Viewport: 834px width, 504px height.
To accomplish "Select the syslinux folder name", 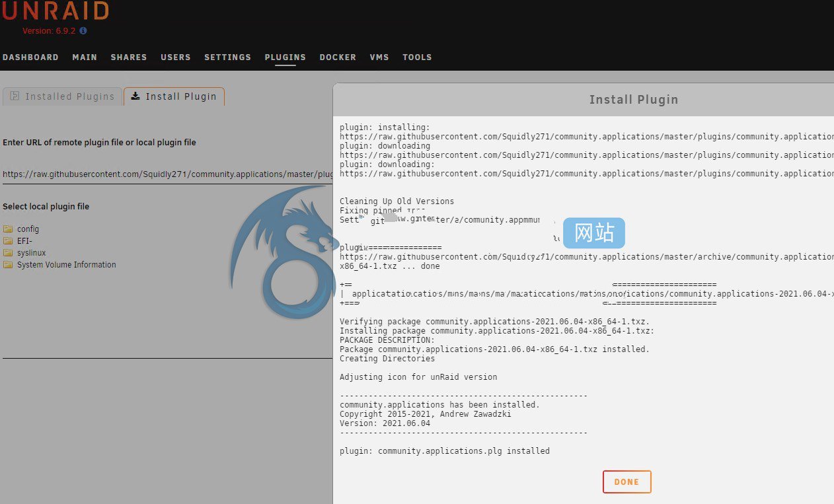I will click(31, 253).
